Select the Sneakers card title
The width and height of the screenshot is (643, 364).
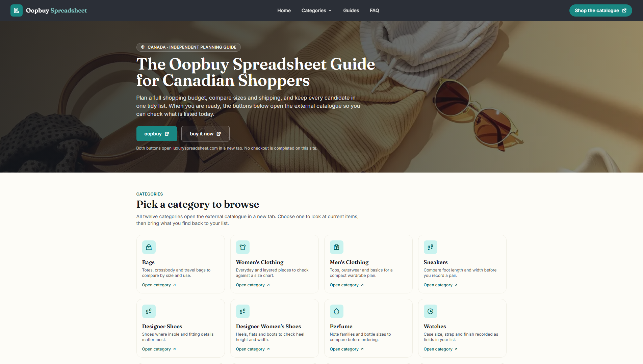pyautogui.click(x=436, y=262)
